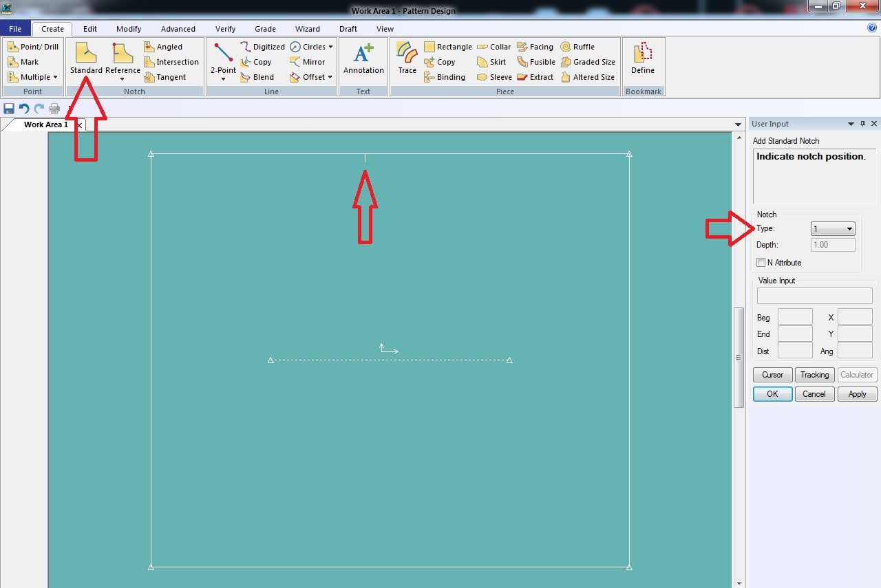The width and height of the screenshot is (881, 588).
Task: Click the Save icon in quick toolbar
Action: [x=9, y=109]
